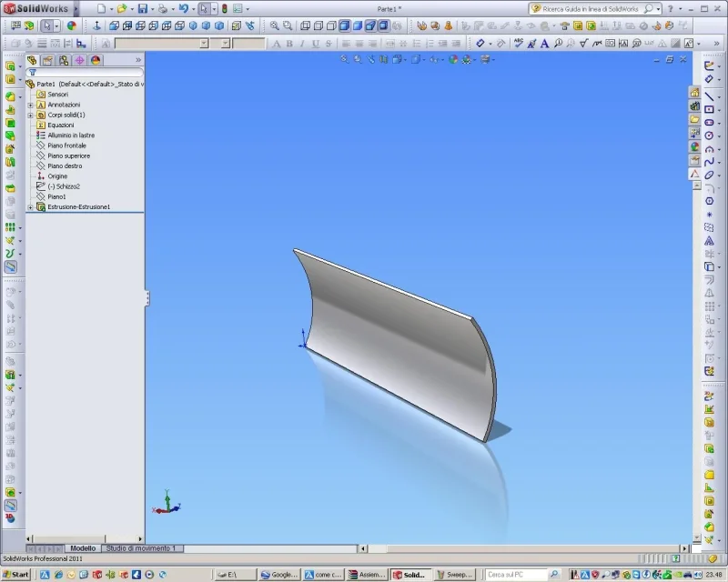This screenshot has width=728, height=582.
Task: Click the Rebuild traffic light icon
Action: coord(225,9)
